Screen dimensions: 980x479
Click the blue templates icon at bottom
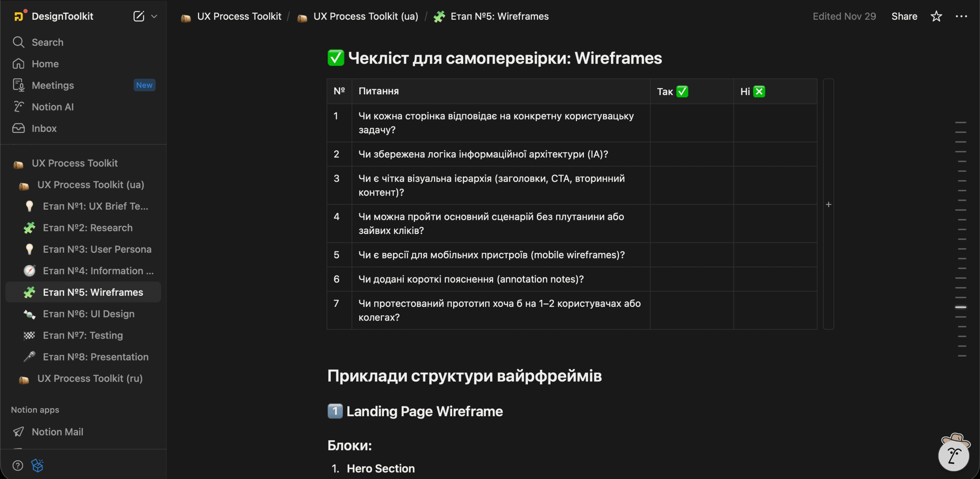tap(38, 465)
